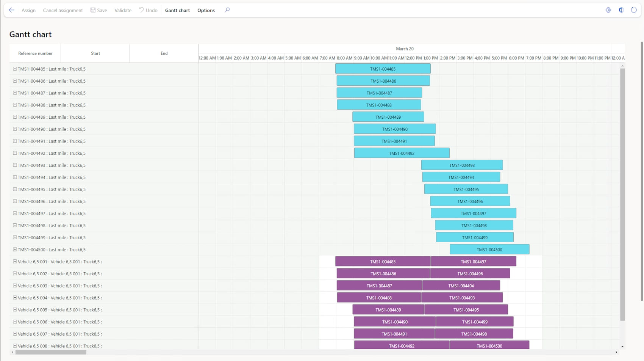The width and height of the screenshot is (644, 361).
Task: Click the Assign button
Action: coord(28,10)
